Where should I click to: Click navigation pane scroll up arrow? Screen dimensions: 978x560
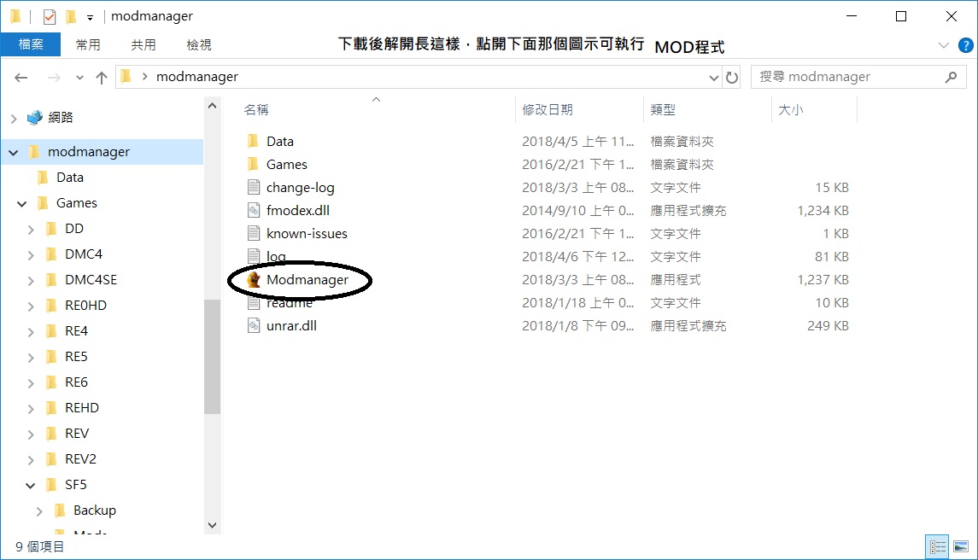(212, 105)
